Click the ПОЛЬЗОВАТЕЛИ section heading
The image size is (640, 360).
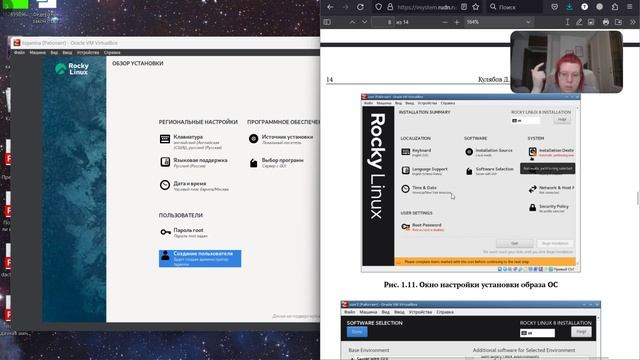click(x=180, y=215)
